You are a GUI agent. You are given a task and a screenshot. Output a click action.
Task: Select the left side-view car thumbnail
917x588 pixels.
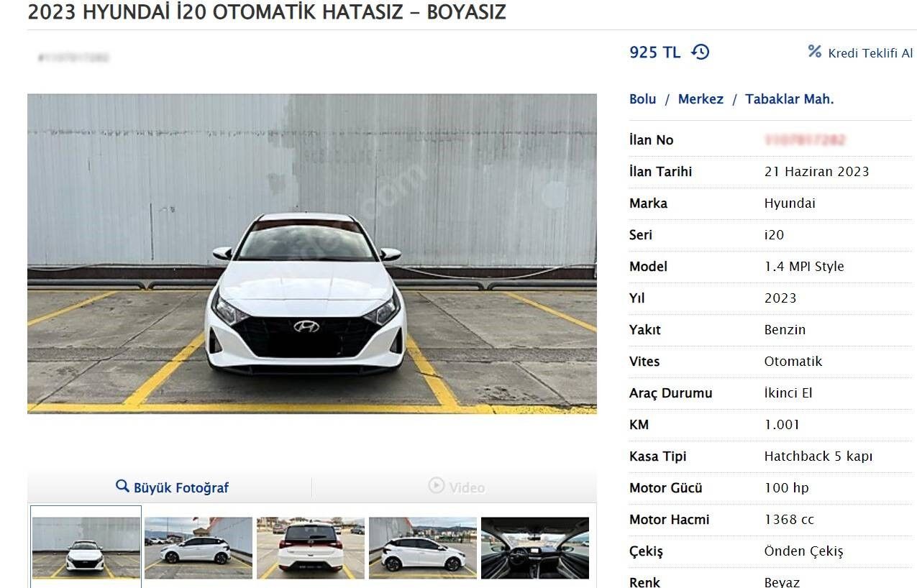(x=199, y=547)
